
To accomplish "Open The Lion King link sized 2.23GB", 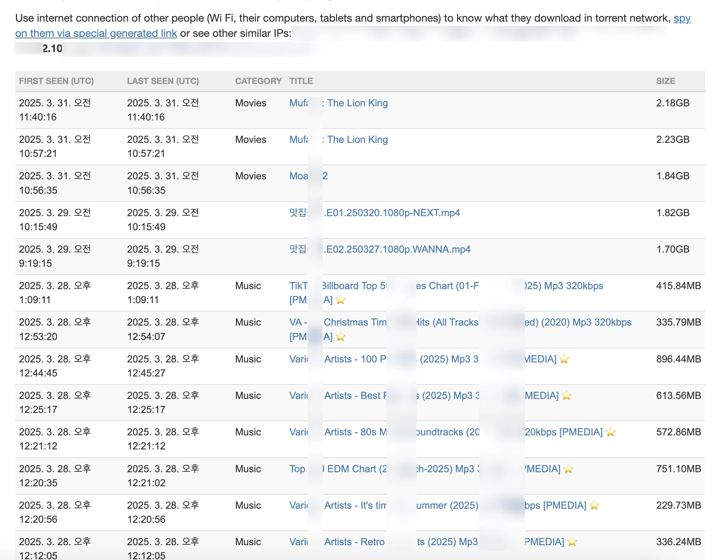I will tap(357, 139).
